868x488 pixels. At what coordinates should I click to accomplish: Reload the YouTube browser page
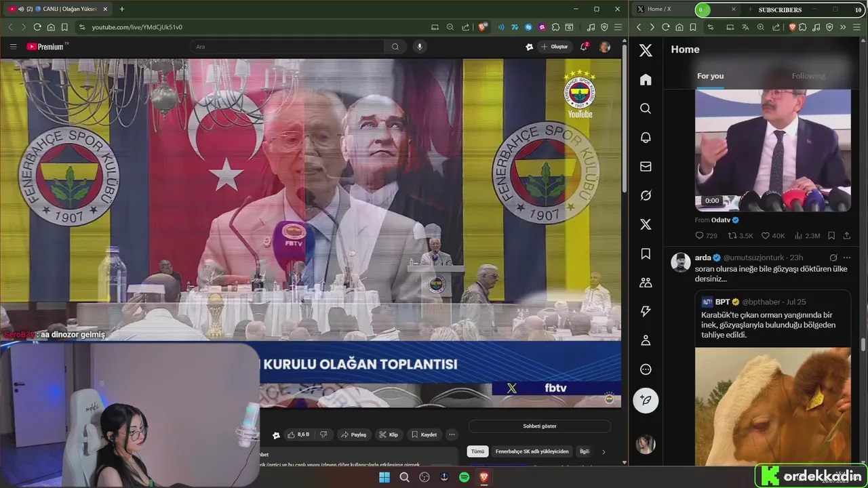(37, 27)
